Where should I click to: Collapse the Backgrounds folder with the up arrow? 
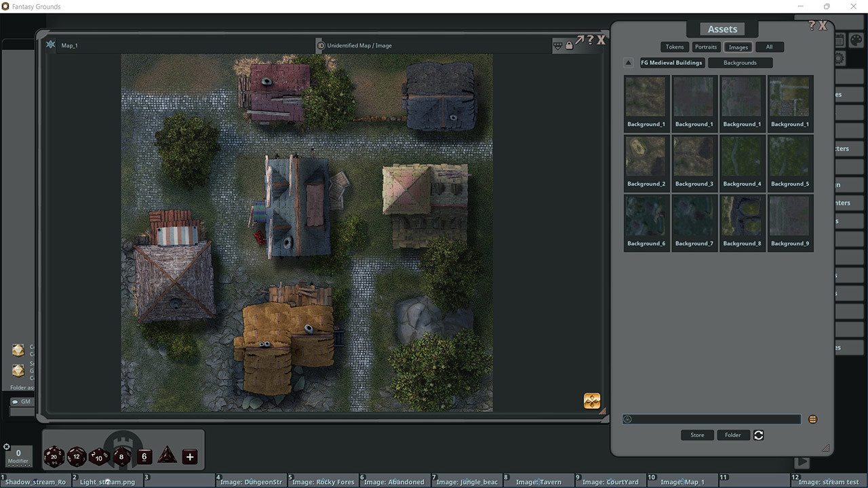pyautogui.click(x=628, y=62)
